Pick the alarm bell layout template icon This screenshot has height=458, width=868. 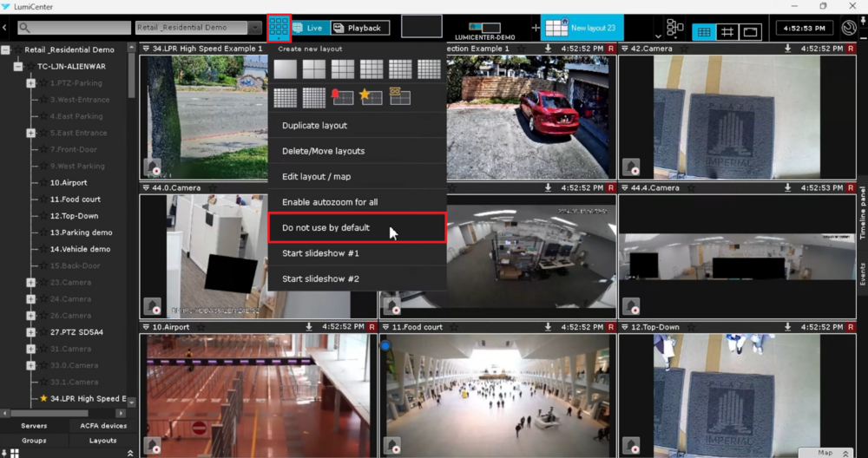[343, 97]
